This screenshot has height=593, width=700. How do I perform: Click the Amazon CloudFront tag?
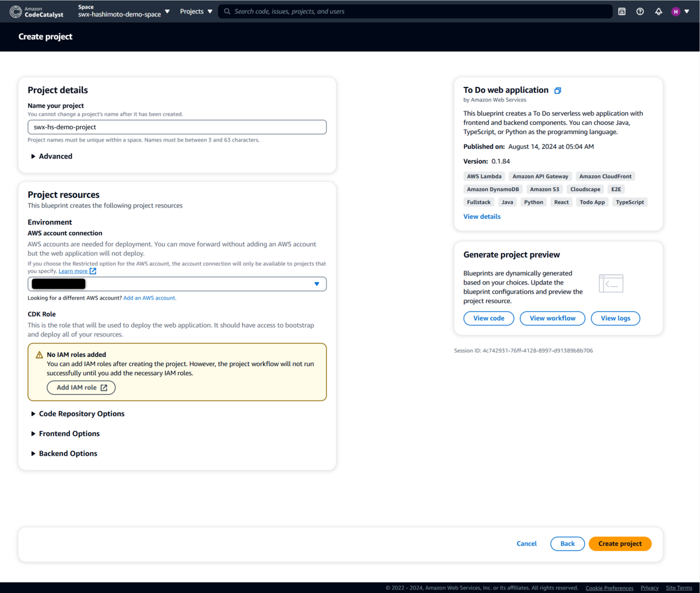(x=605, y=176)
